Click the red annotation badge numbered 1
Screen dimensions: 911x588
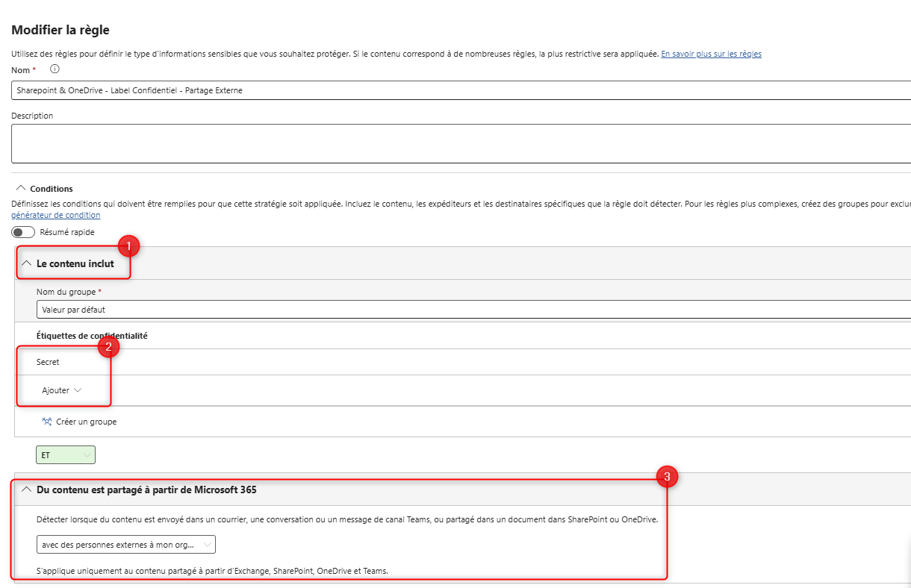128,245
